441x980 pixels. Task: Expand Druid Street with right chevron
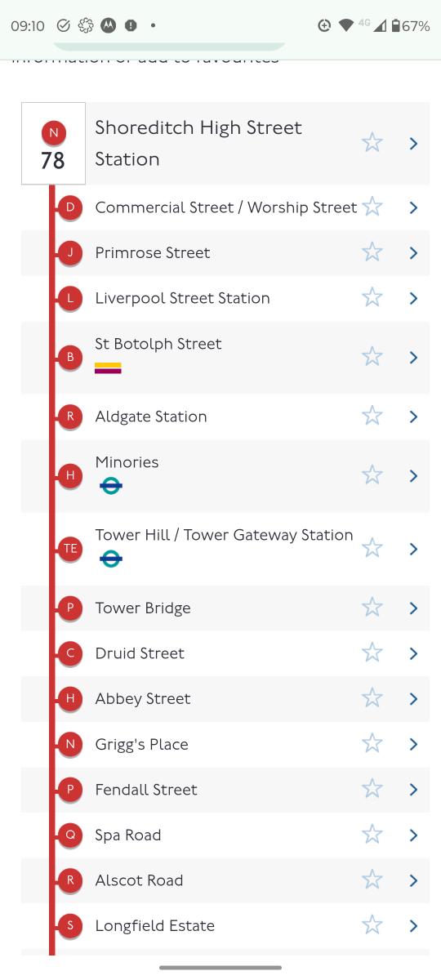tap(413, 653)
